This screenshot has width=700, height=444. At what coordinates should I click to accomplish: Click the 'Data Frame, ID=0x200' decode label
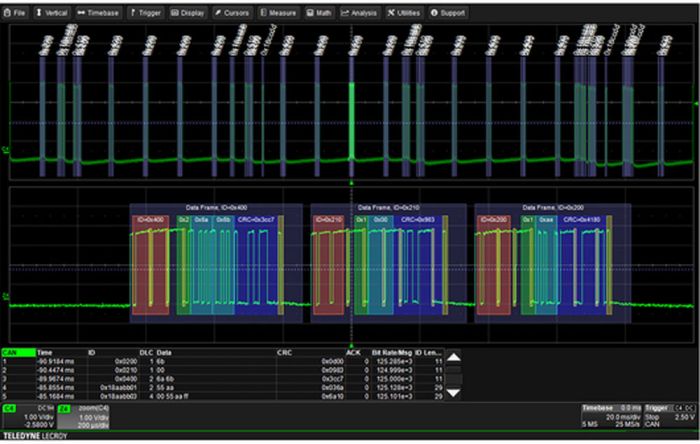(x=553, y=207)
